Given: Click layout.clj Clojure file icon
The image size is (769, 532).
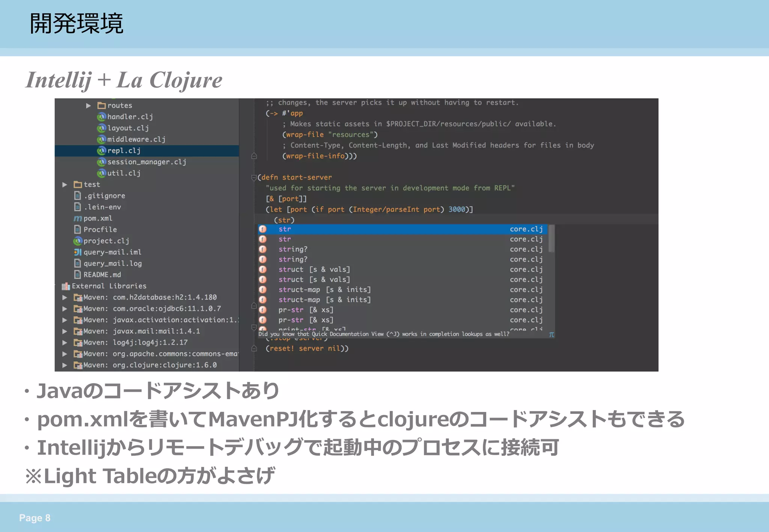Looking at the screenshot, I should [x=101, y=128].
